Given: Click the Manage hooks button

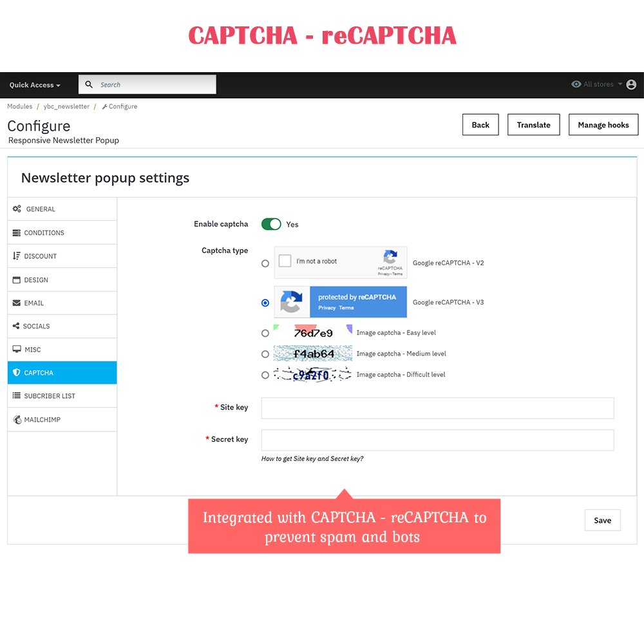Looking at the screenshot, I should click(603, 124).
